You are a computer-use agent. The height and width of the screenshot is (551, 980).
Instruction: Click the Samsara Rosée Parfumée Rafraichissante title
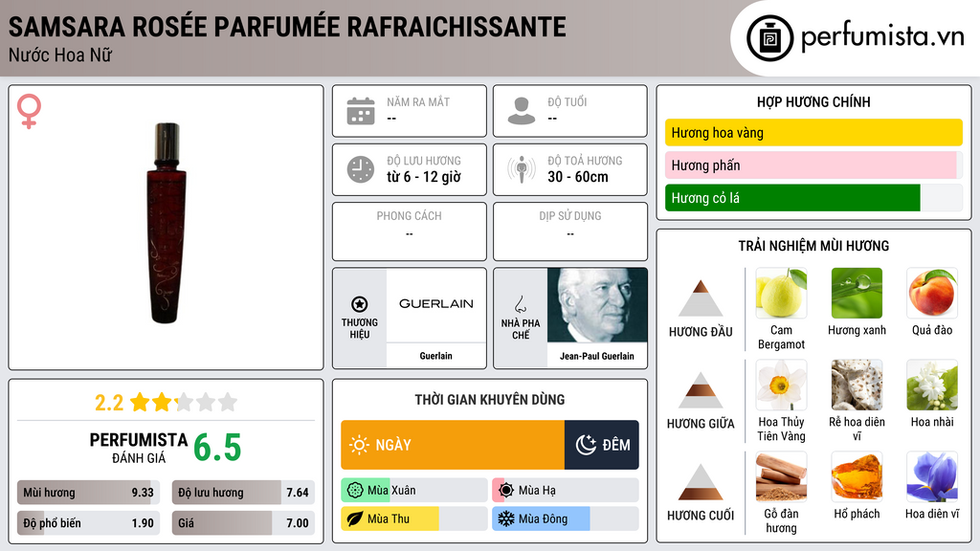click(x=287, y=27)
